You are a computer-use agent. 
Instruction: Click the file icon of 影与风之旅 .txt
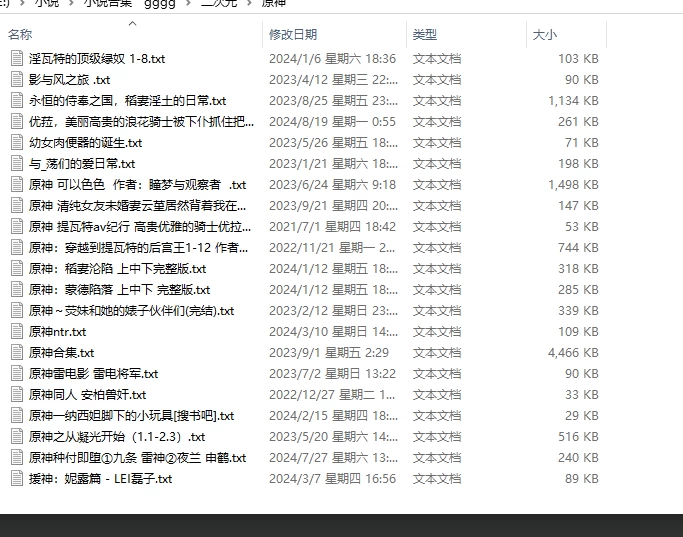17,79
